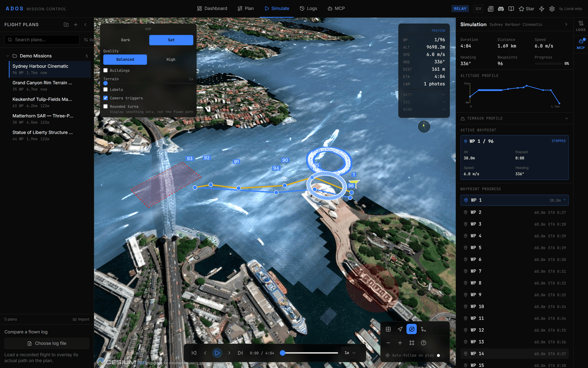The width and height of the screenshot is (588, 368).
Task: Click the Star button
Action: [x=526, y=9]
